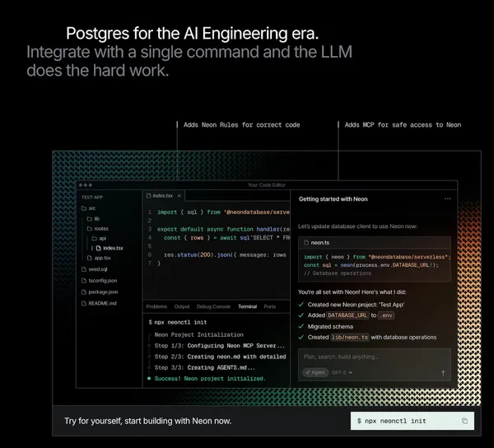Click the lib/neon.ts code tag
494x448 pixels.
tap(349, 337)
